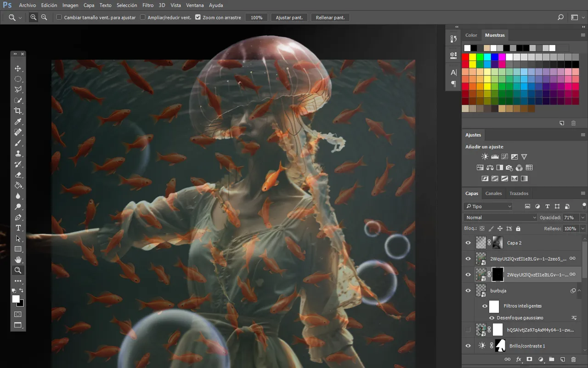Add a Curves adjustment

504,157
